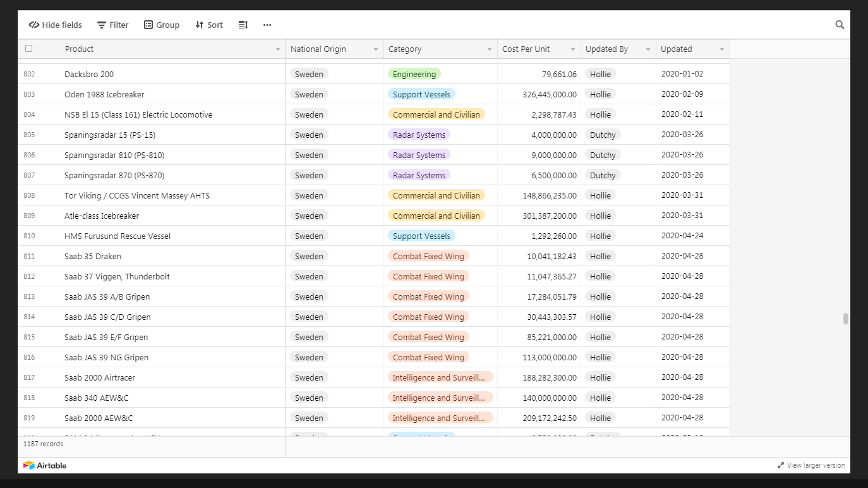This screenshot has width=868, height=488.
Task: Click View larger version link
Action: pos(811,465)
